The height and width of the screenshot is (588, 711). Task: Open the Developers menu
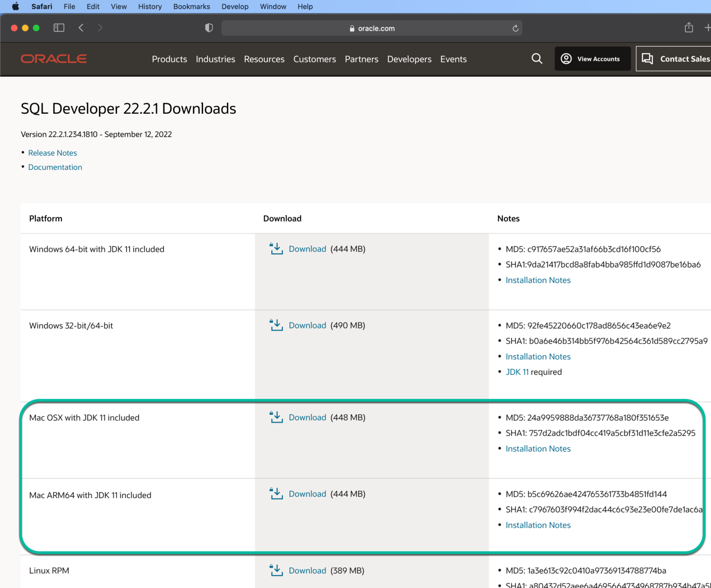pos(409,59)
